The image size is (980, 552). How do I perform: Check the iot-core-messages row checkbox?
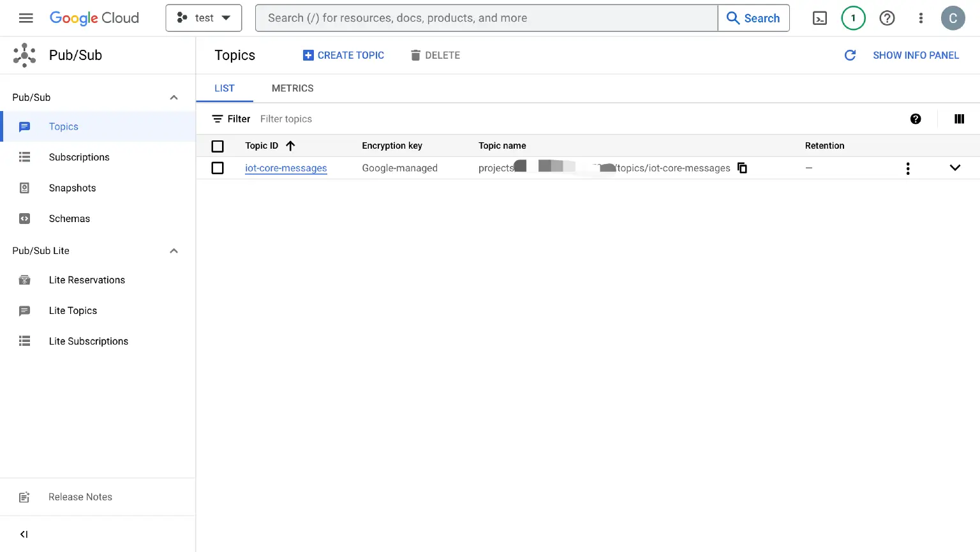[218, 168]
